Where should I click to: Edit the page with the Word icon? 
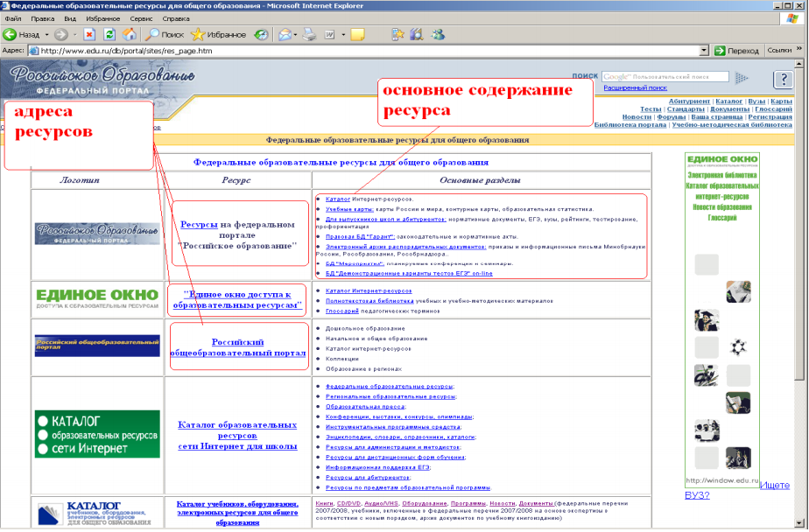[330, 34]
